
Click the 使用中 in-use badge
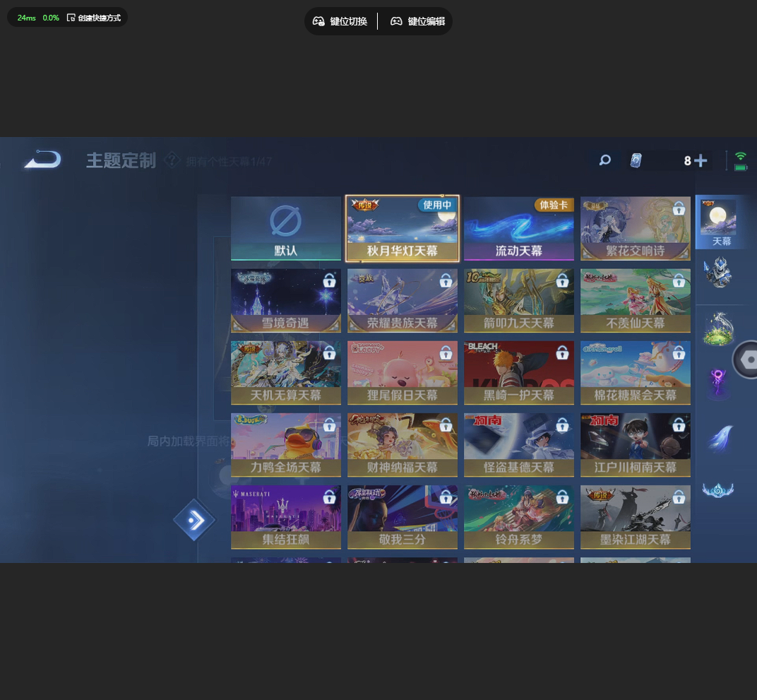click(x=437, y=205)
